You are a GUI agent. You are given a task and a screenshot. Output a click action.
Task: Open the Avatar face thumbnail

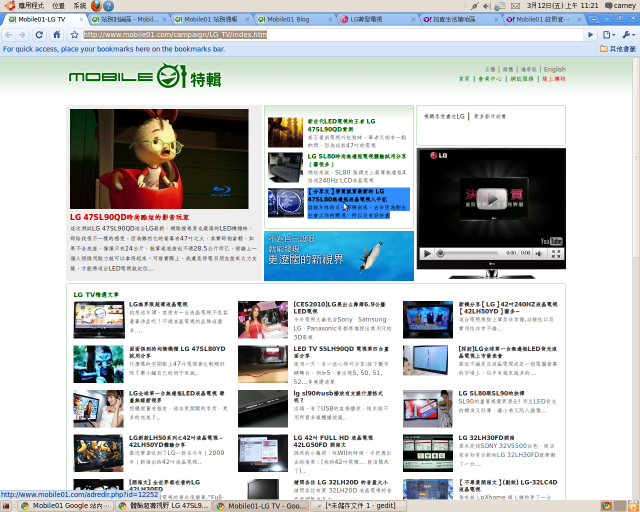click(98, 364)
